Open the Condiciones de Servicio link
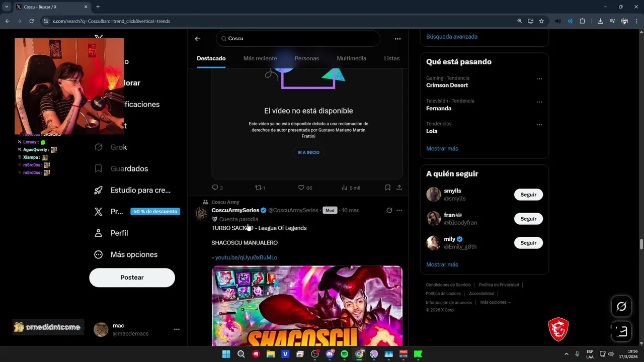Screen dimensions: 644x362 pyautogui.click(x=448, y=285)
